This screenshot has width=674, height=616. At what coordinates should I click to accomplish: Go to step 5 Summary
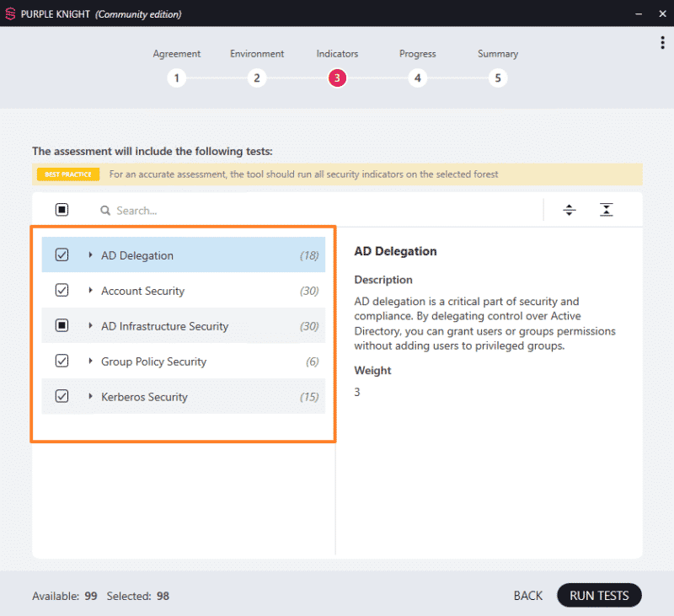(x=498, y=78)
